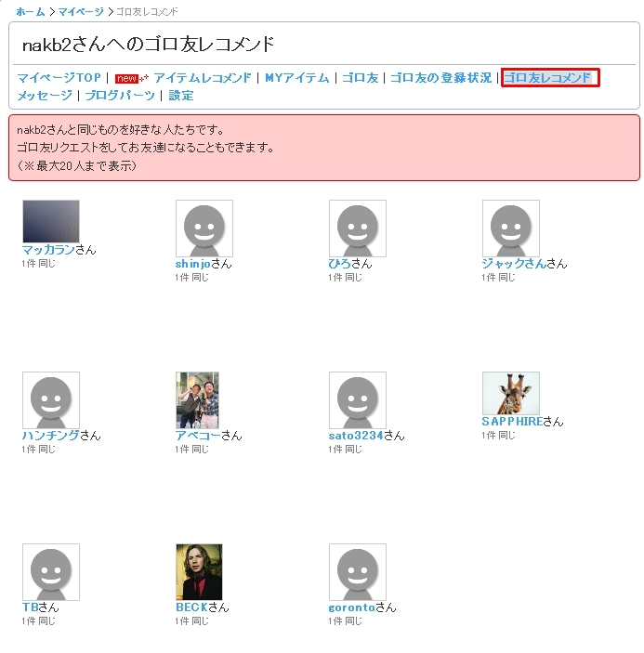Click ジャックさん's default avatar icon

point(511,229)
